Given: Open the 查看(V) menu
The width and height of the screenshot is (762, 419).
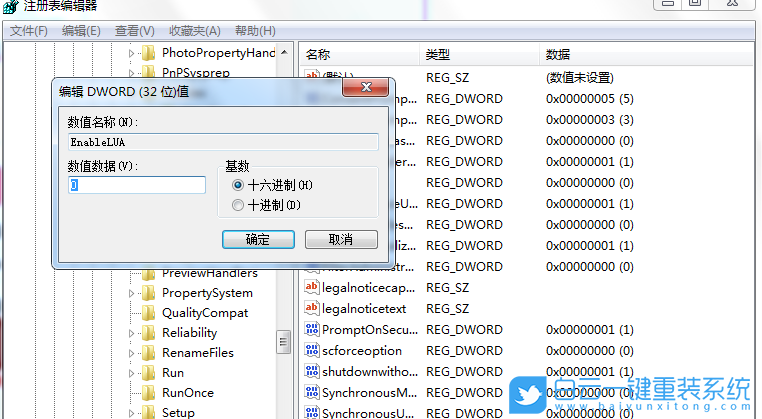Looking at the screenshot, I should point(135,31).
